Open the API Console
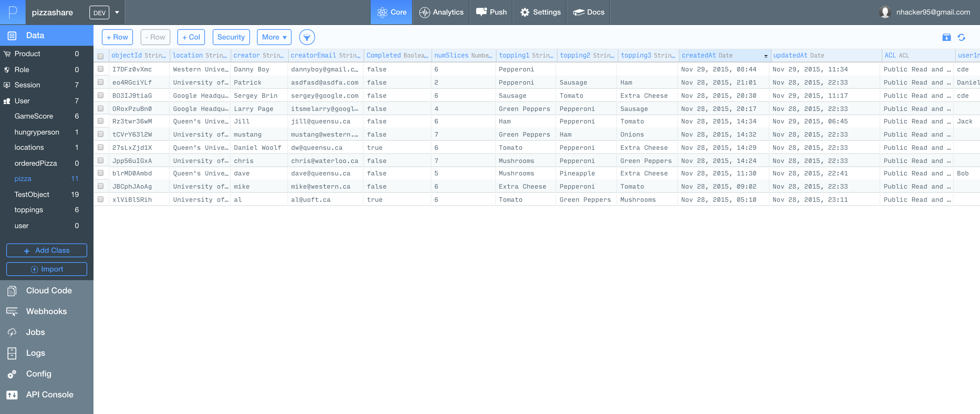 coord(50,394)
